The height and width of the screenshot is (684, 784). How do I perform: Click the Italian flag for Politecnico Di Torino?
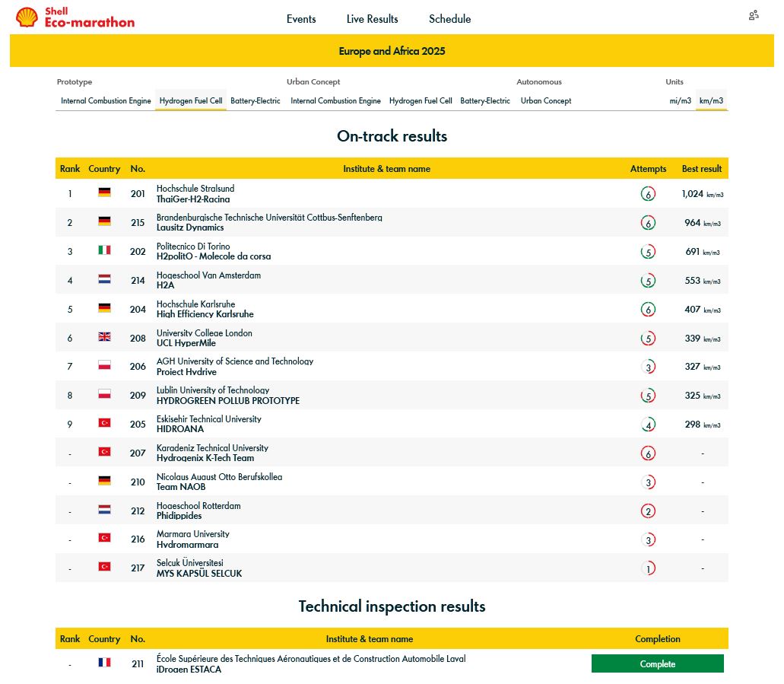click(104, 250)
